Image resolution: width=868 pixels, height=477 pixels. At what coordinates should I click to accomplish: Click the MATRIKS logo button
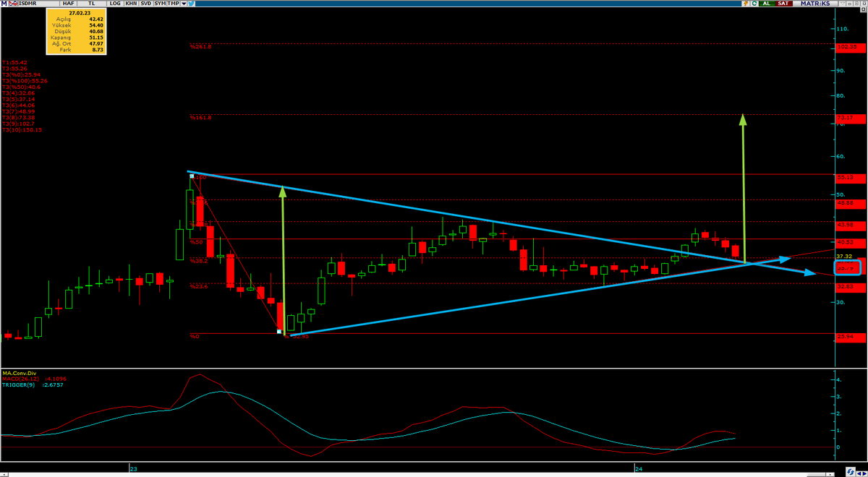tap(815, 4)
